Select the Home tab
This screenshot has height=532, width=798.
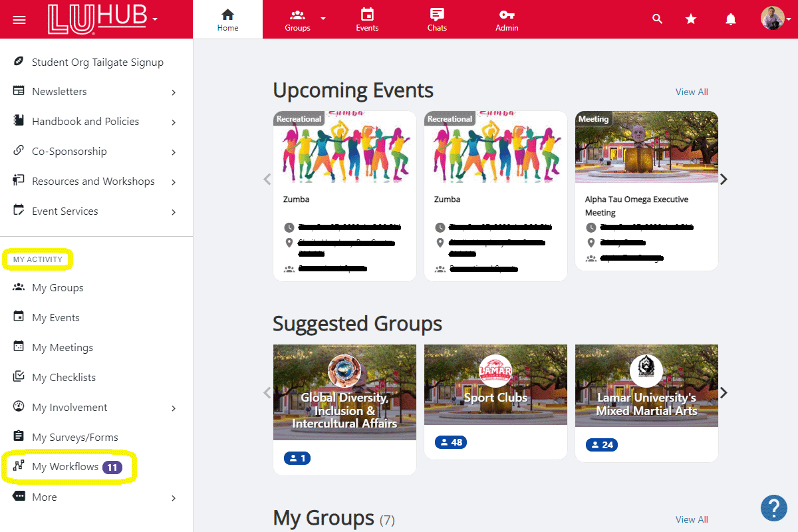pos(227,19)
